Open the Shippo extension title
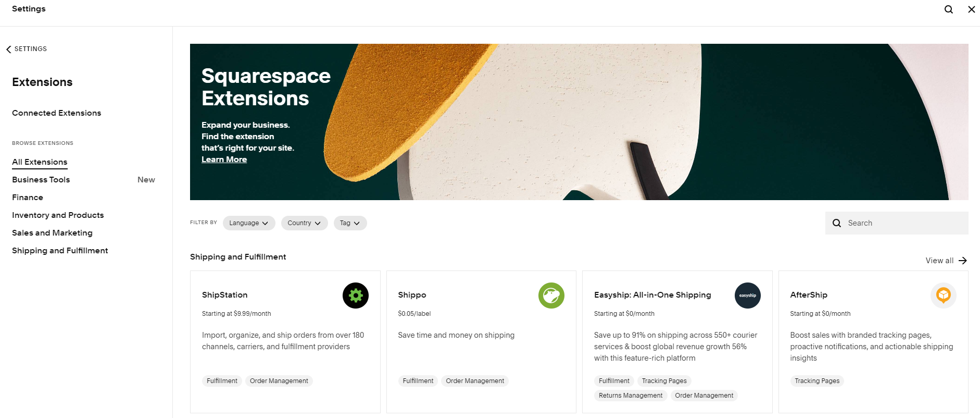The image size is (980, 418). coord(412,295)
